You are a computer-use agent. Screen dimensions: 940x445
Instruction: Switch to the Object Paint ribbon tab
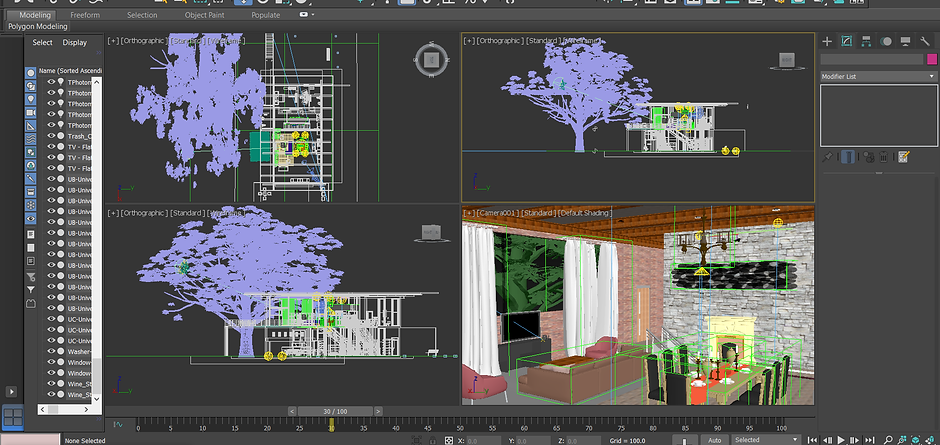(204, 15)
